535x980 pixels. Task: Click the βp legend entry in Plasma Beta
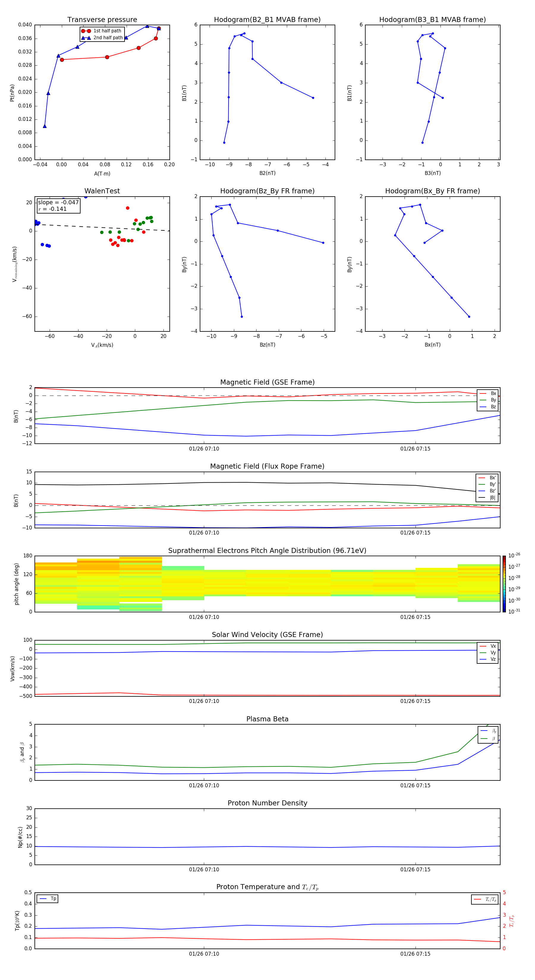click(x=488, y=731)
